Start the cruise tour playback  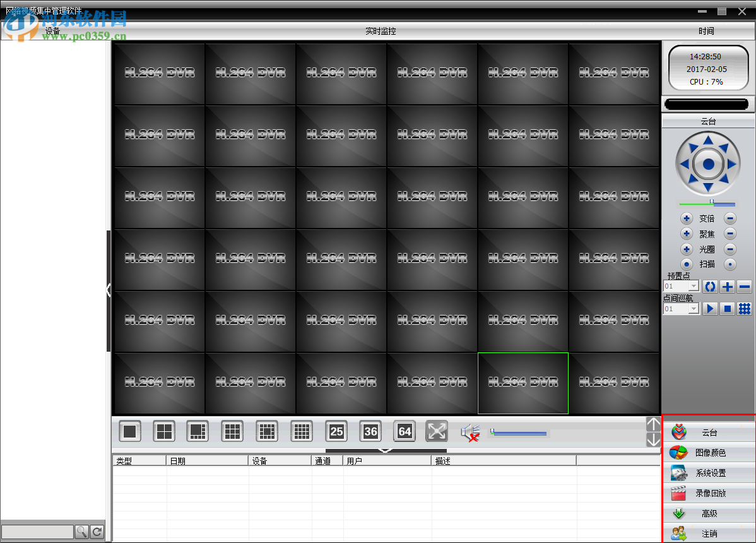pos(710,309)
